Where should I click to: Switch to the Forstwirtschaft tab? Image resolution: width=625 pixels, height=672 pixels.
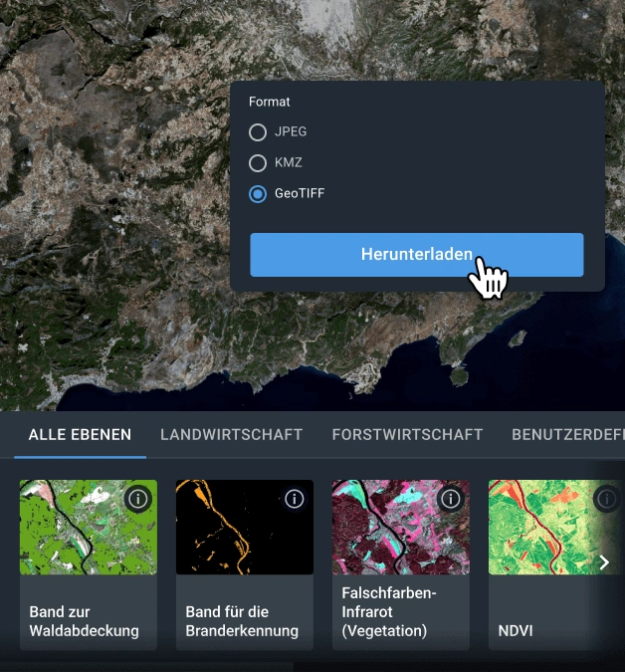(407, 435)
